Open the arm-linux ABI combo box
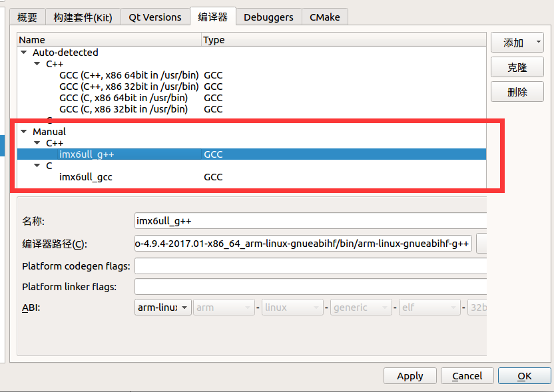 162,307
